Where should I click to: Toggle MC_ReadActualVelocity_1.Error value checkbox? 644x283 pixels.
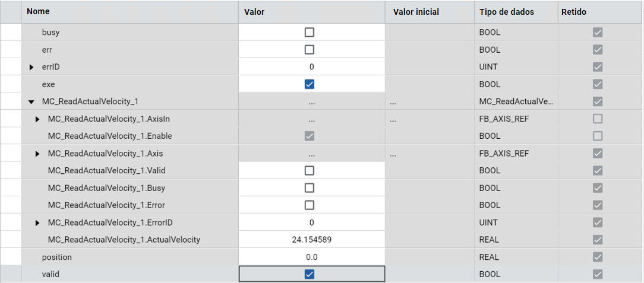pos(309,205)
